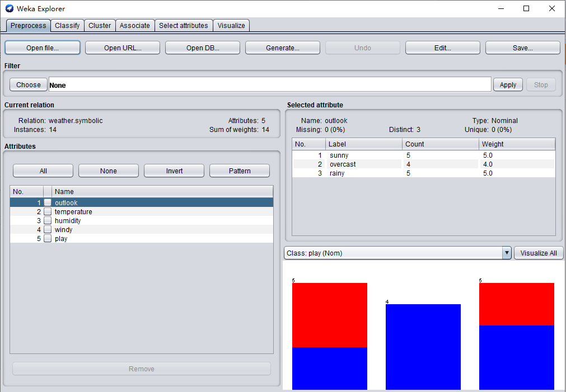
Task: Click the Weka bird icon in title bar
Action: point(10,8)
